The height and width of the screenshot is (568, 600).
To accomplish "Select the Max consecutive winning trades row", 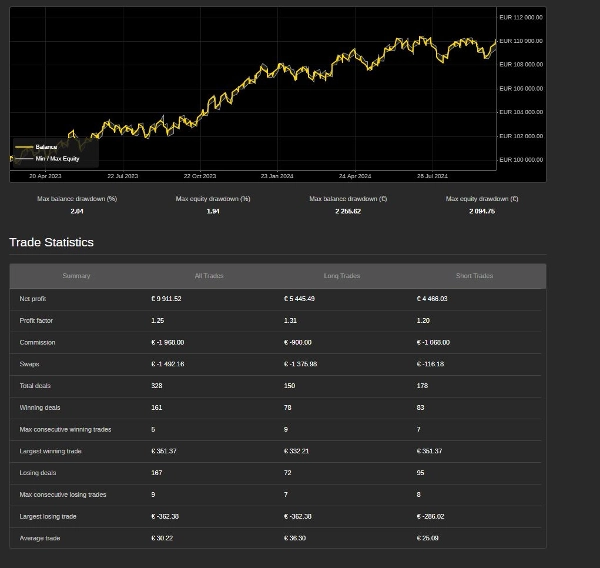I will coord(65,430).
